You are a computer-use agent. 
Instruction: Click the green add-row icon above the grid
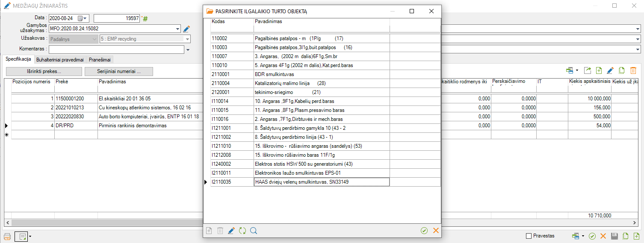pyautogui.click(x=599, y=70)
